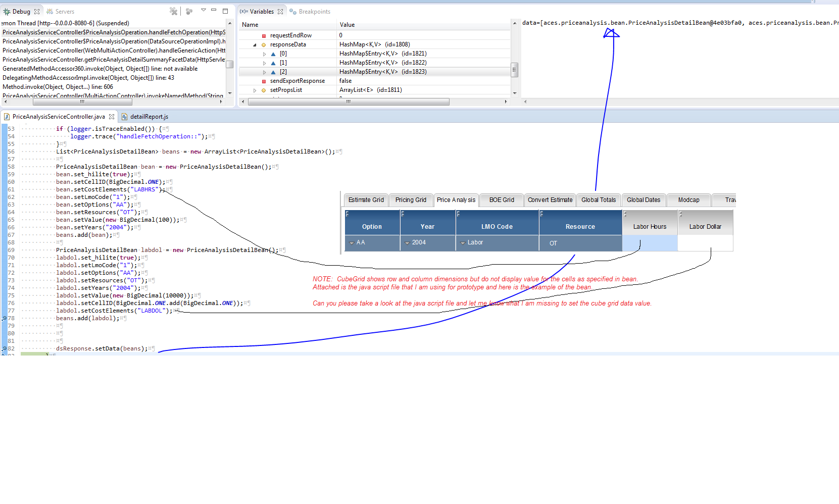Click the Option column facet handle icon
This screenshot has height=504, width=839.
click(347, 214)
